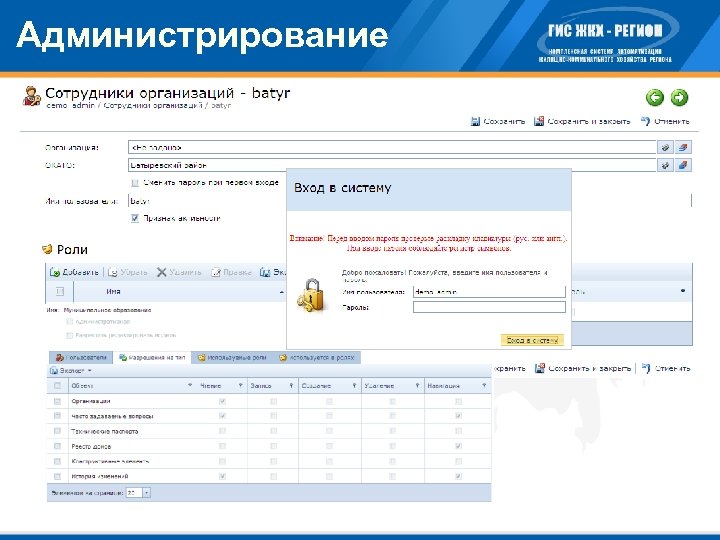Click the Удалить X icon in Роли toolbar
This screenshot has width=720, height=540.
click(x=161, y=272)
